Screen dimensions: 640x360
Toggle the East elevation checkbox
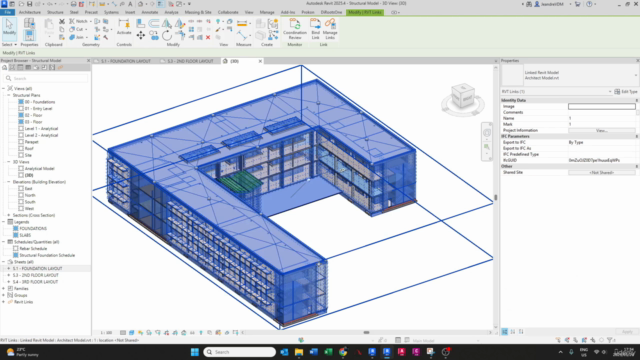coord(21,189)
